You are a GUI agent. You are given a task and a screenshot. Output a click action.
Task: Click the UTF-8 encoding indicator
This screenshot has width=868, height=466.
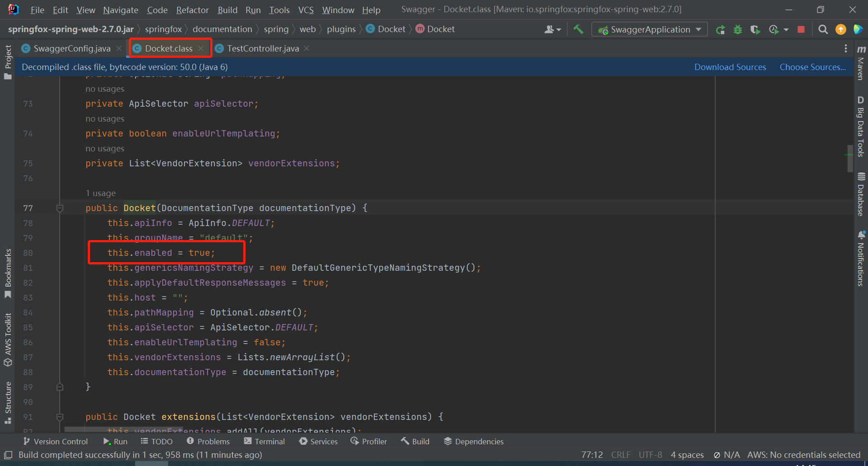650,455
